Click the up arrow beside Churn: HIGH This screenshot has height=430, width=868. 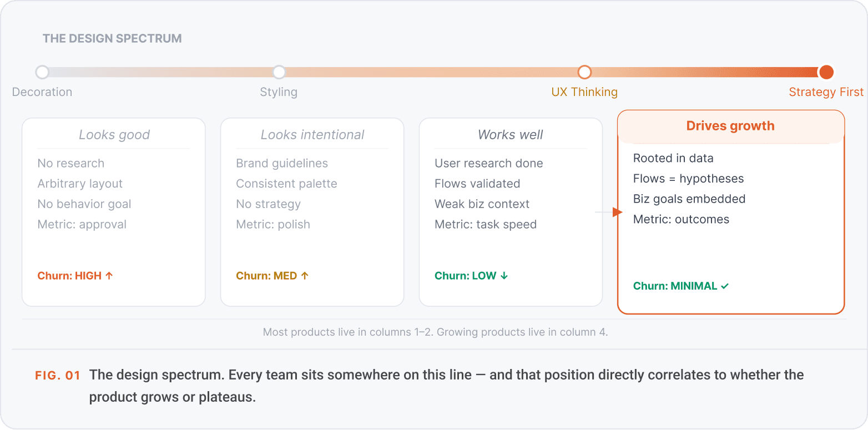pyautogui.click(x=109, y=276)
